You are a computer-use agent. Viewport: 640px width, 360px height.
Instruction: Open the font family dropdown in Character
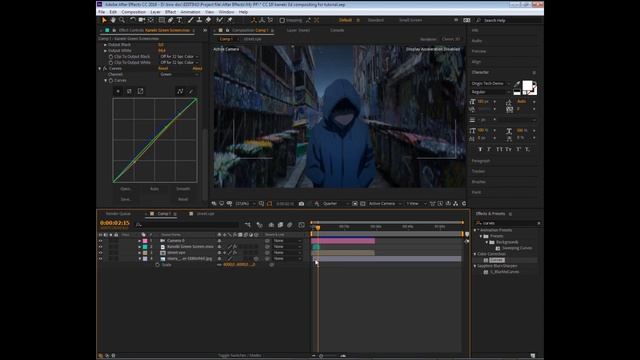[491, 84]
